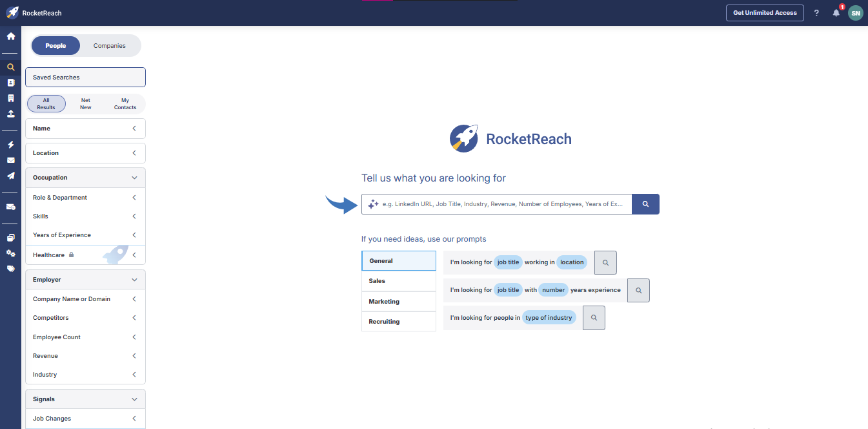Open the stacked pages icon in sidebar
Screen dimensions: 868x429
coord(10,238)
